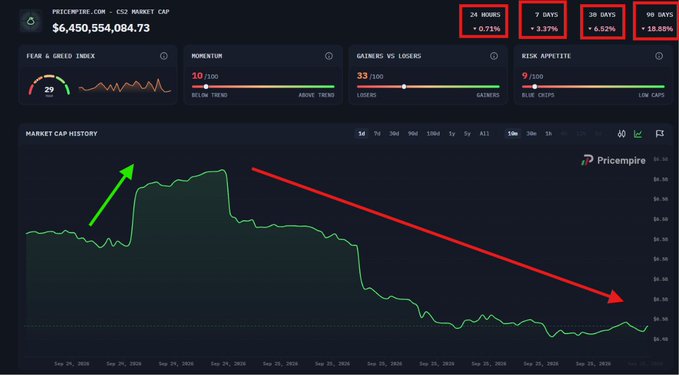Open info icon on Momentum card
The height and width of the screenshot is (375, 679).
tap(329, 56)
